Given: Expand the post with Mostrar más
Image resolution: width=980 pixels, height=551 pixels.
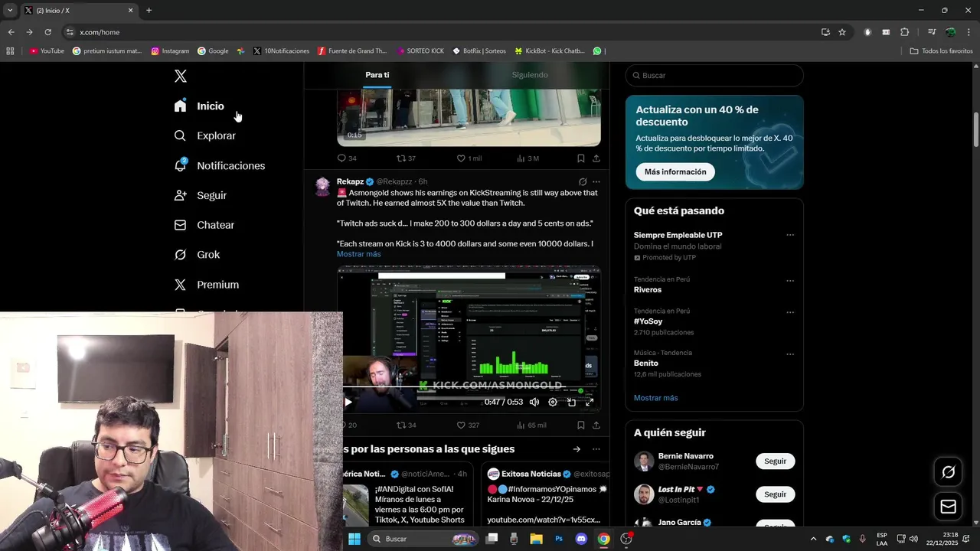Looking at the screenshot, I should point(358,254).
